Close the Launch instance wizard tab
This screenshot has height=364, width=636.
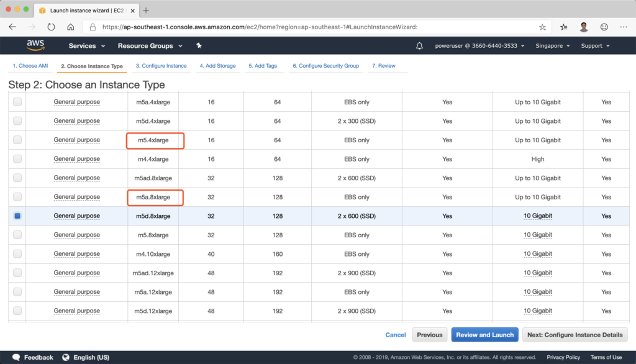pyautogui.click(x=133, y=11)
